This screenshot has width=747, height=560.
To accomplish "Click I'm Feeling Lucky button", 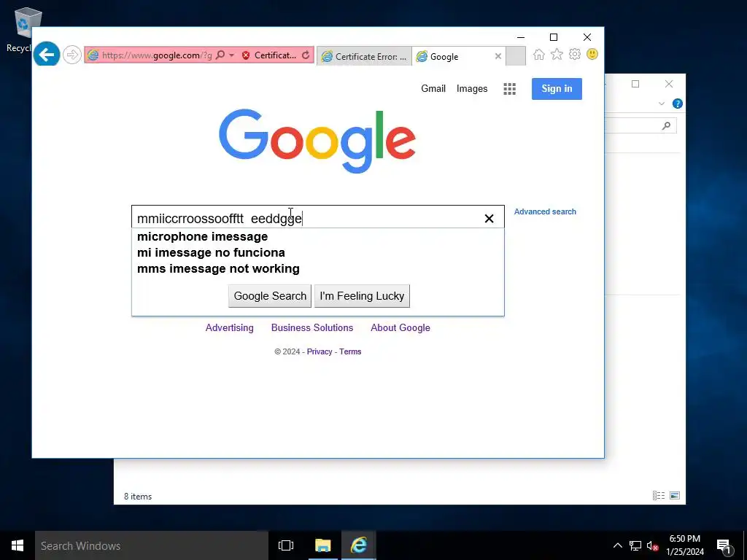I will pos(362,296).
